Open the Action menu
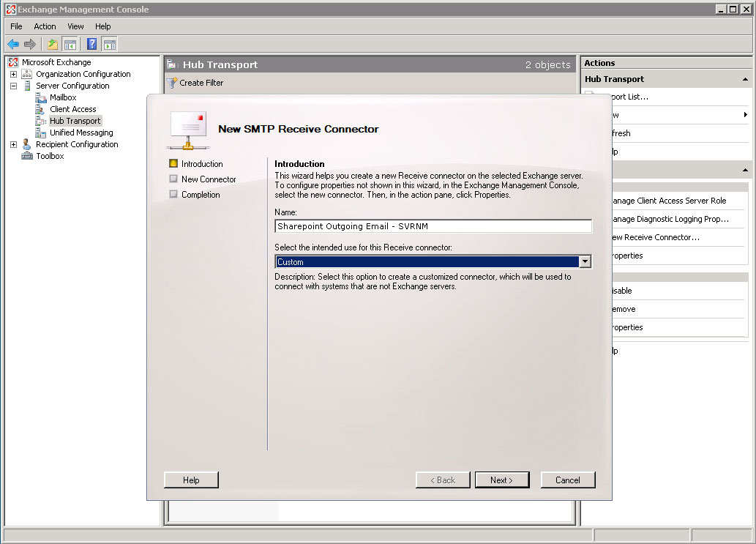The height and width of the screenshot is (544, 756). 45,26
